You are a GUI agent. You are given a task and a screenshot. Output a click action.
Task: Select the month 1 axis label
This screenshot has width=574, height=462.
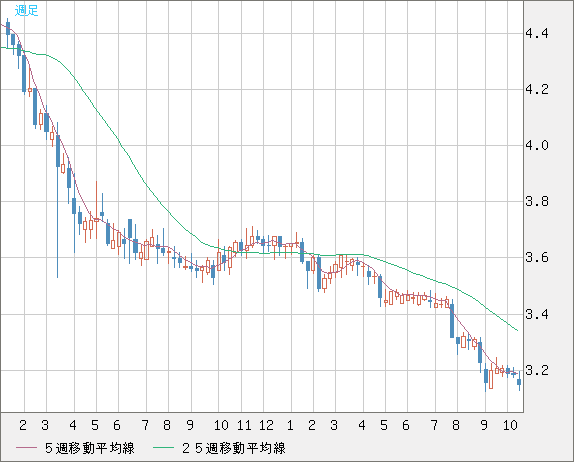pos(290,425)
